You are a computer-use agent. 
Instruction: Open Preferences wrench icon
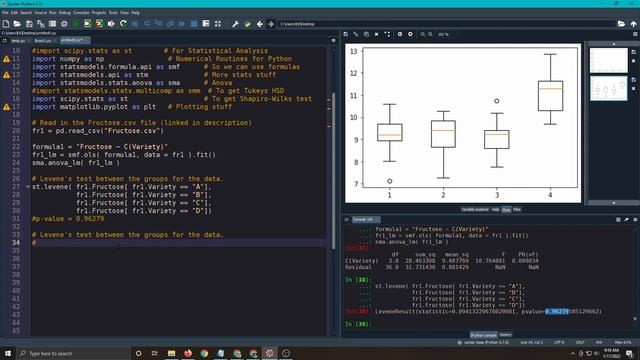pos(236,24)
